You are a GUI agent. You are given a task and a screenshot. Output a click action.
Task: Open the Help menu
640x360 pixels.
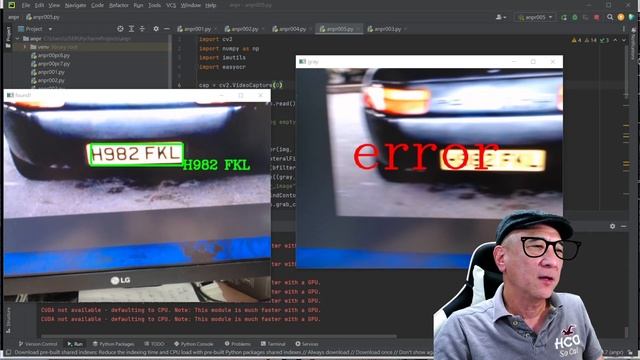click(211, 5)
